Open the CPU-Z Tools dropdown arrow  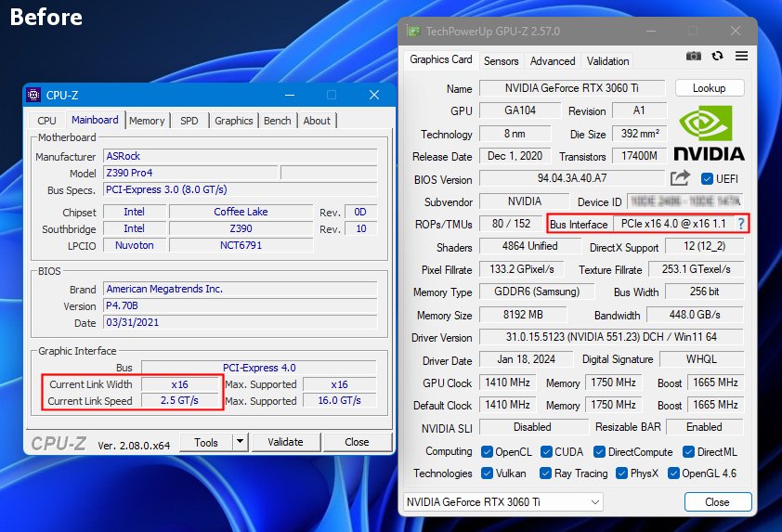pyautogui.click(x=240, y=442)
